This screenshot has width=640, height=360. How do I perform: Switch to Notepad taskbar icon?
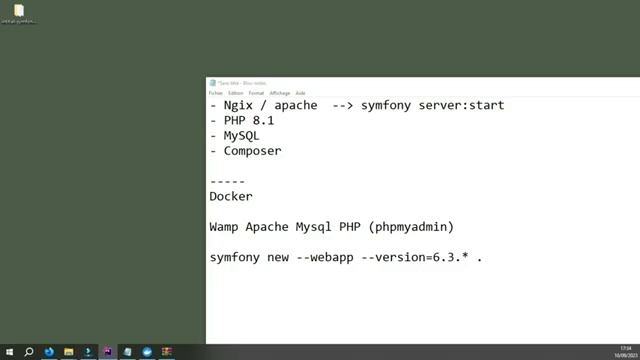127,351
